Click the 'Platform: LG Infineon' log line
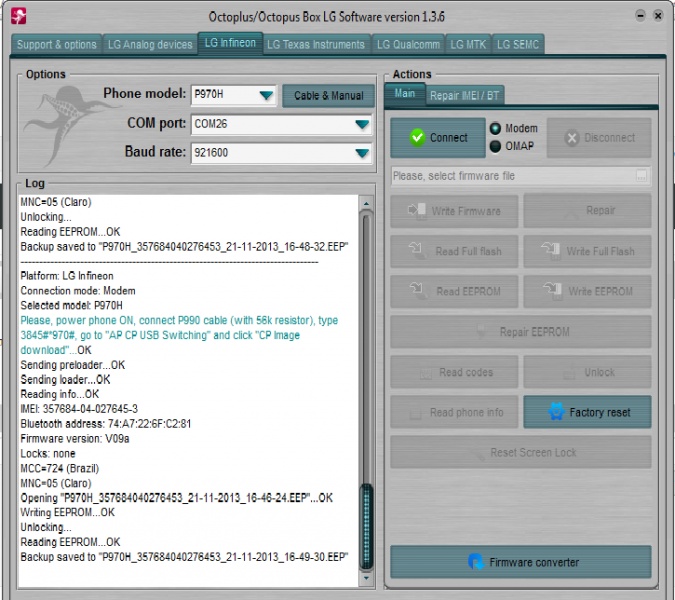The width and height of the screenshot is (675, 600). click(x=67, y=276)
